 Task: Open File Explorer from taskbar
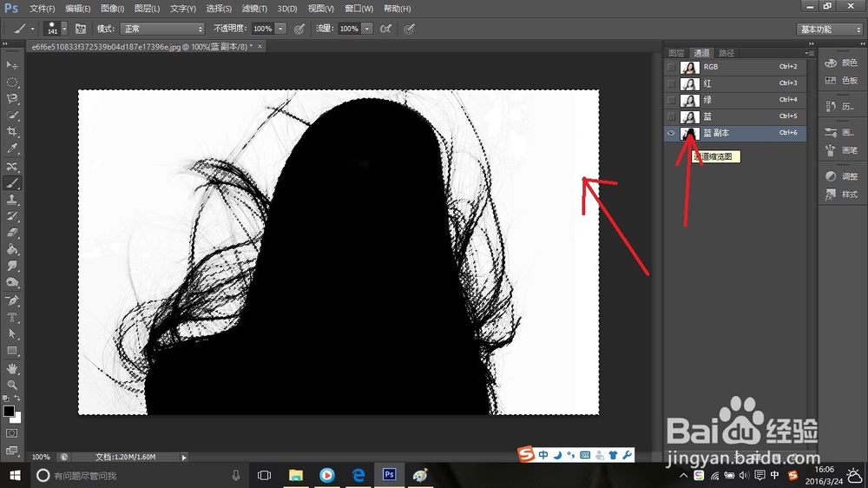[x=296, y=475]
